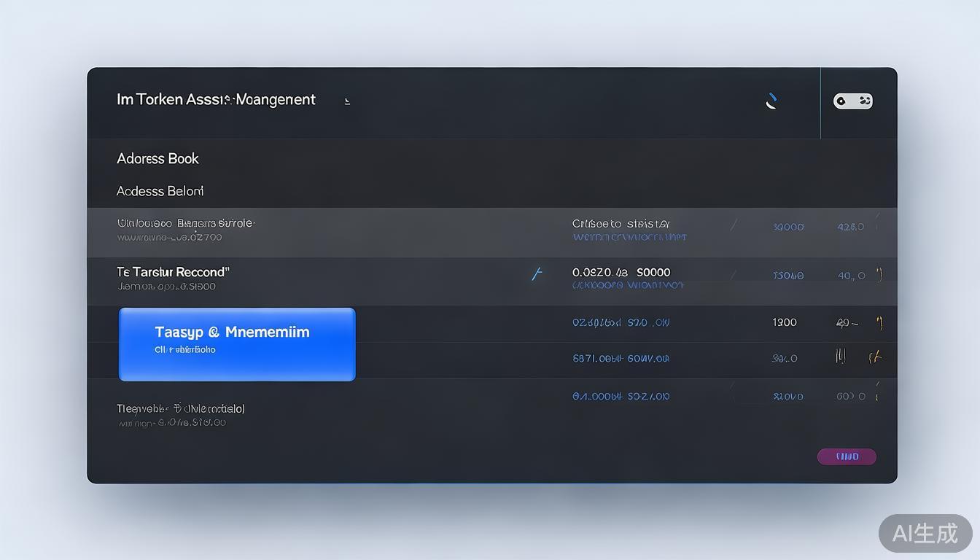Toggle the white switch in the top-right header
Viewport: 980px width, 560px height.
coord(852,101)
